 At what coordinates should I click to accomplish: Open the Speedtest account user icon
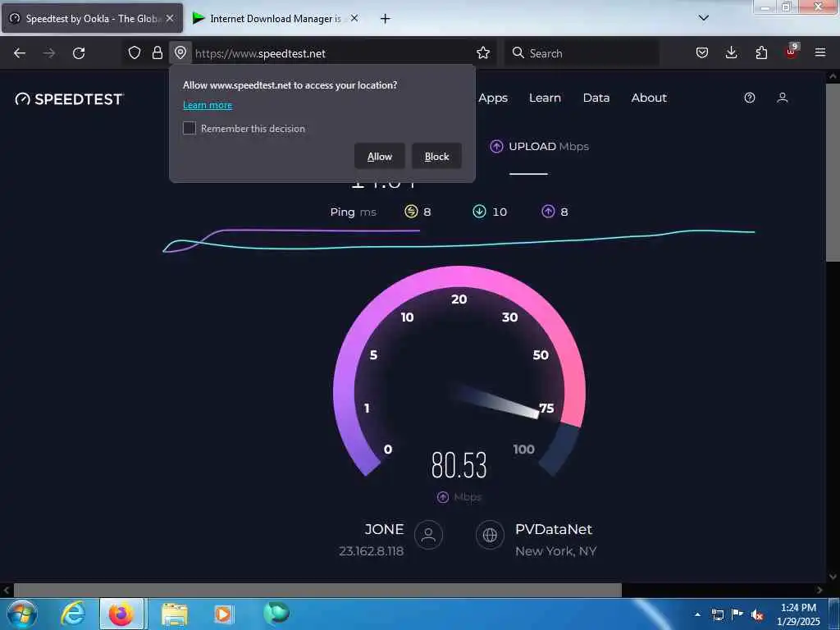(x=782, y=98)
